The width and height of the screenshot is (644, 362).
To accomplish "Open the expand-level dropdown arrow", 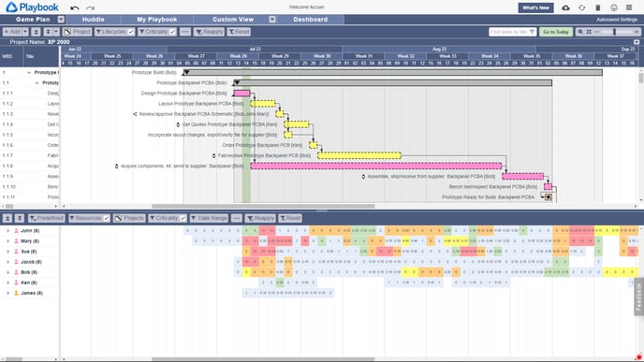I will (56, 32).
